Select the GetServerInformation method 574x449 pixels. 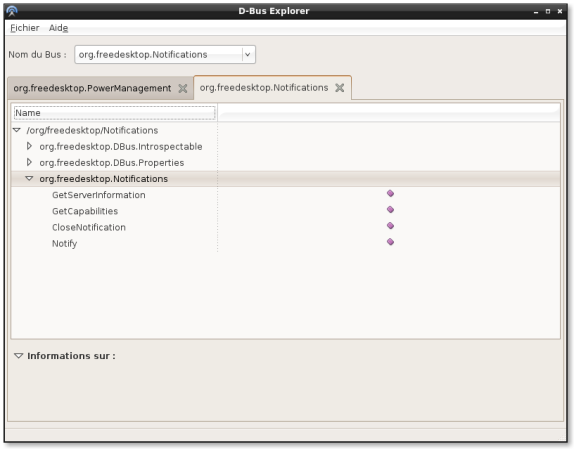pos(98,195)
